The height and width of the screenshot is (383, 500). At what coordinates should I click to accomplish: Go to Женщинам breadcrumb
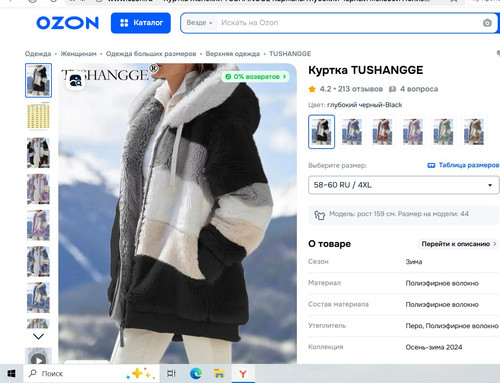pyautogui.click(x=78, y=54)
